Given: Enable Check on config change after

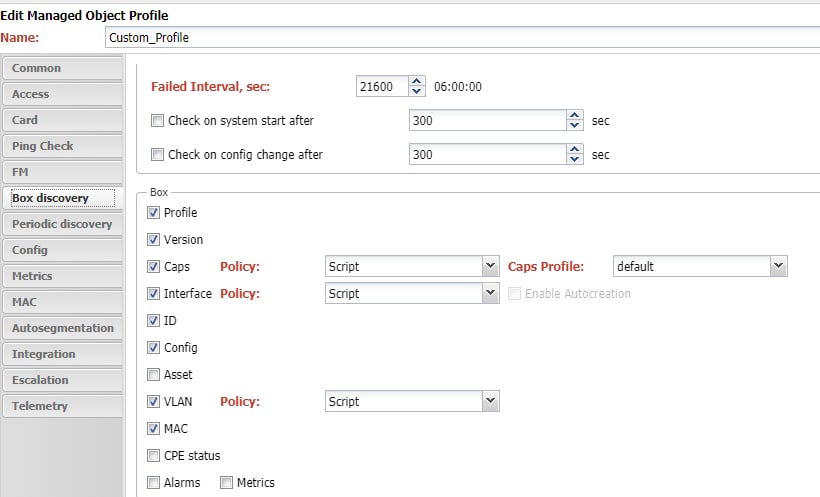Looking at the screenshot, I should pyautogui.click(x=157, y=155).
